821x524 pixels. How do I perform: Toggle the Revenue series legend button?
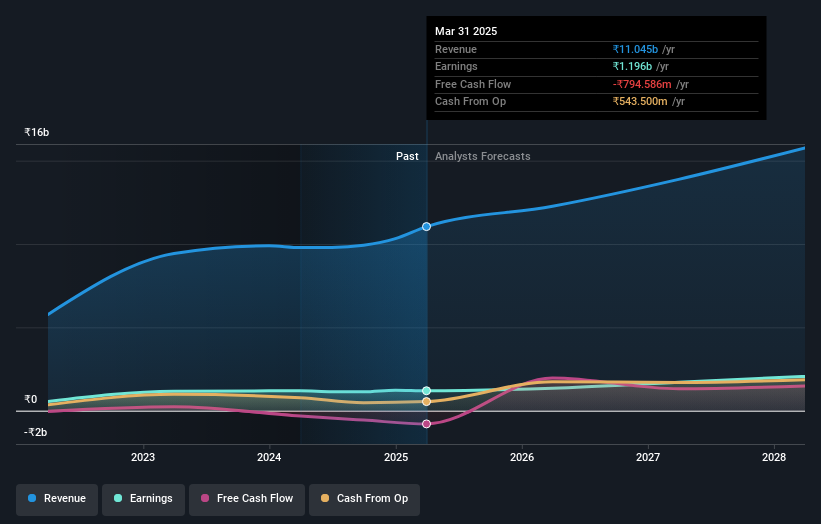[57, 499]
